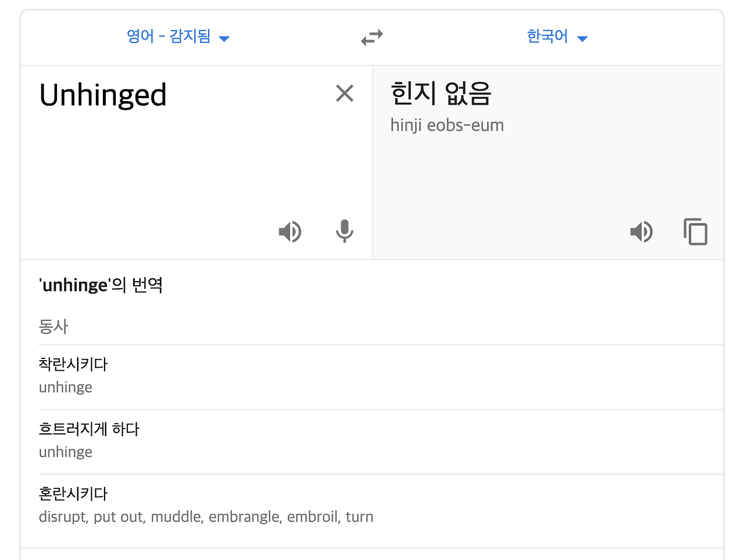744x560 pixels.
Task: Click the translated text 힌지 없음
Action: tap(441, 94)
